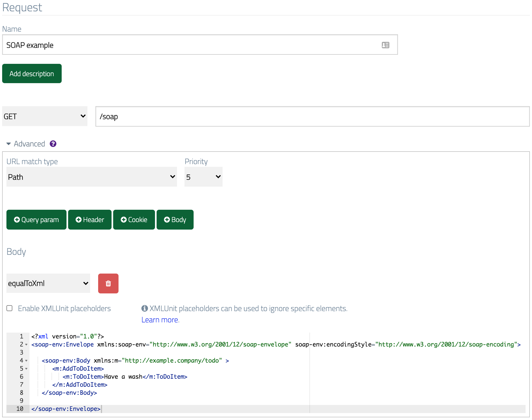Open the Priority dropdown showing 5

203,177
